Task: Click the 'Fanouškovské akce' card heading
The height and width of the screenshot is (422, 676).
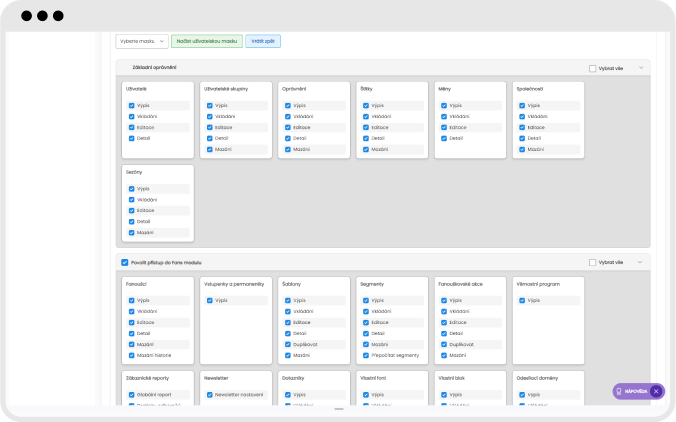Action: tap(460, 284)
